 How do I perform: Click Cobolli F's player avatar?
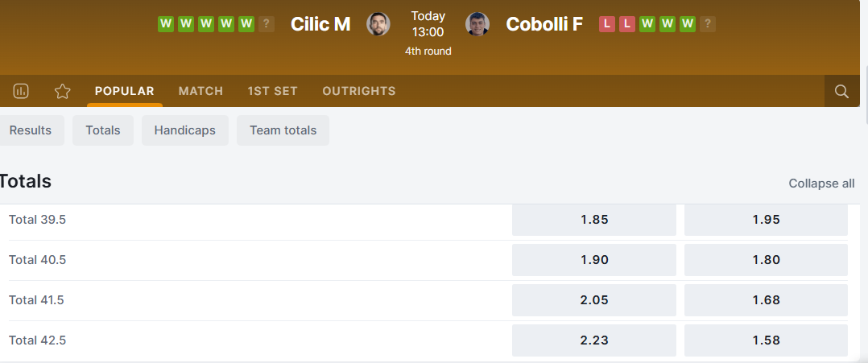click(477, 24)
